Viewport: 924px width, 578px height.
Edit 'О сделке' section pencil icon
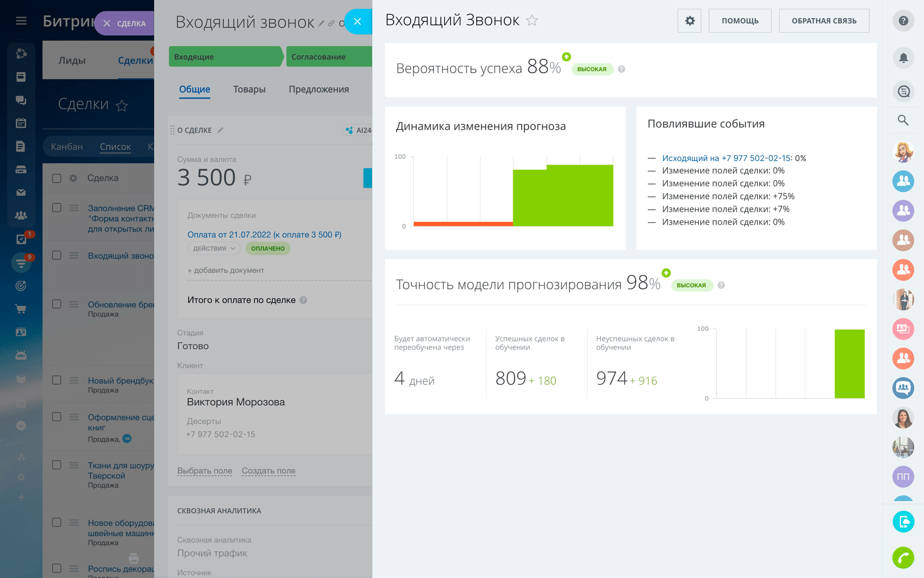point(220,130)
